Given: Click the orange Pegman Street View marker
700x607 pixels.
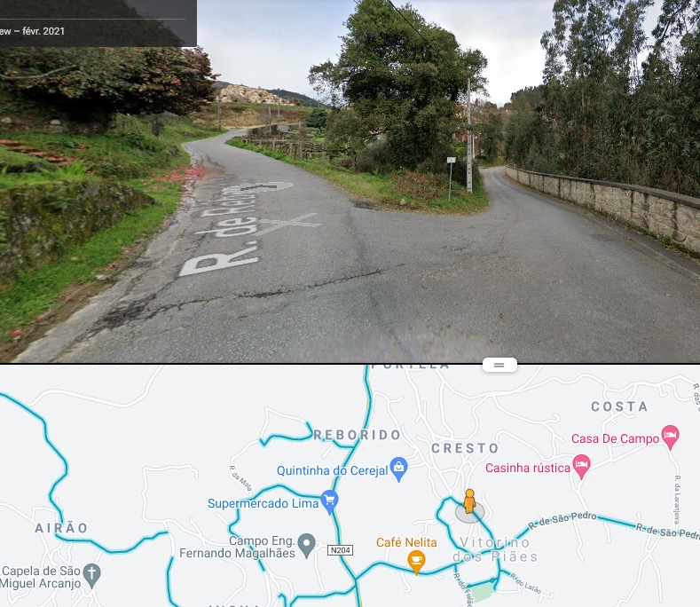Looking at the screenshot, I should pyautogui.click(x=469, y=501).
